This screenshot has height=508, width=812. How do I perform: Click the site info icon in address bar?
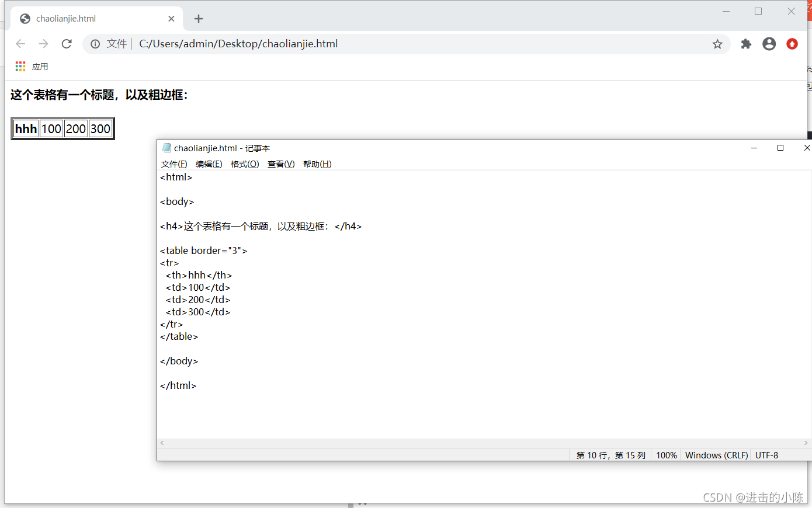pos(95,44)
